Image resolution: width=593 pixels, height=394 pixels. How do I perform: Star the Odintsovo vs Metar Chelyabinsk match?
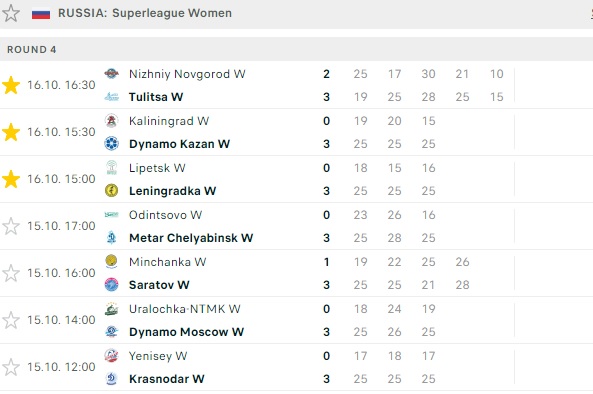pyautogui.click(x=11, y=226)
